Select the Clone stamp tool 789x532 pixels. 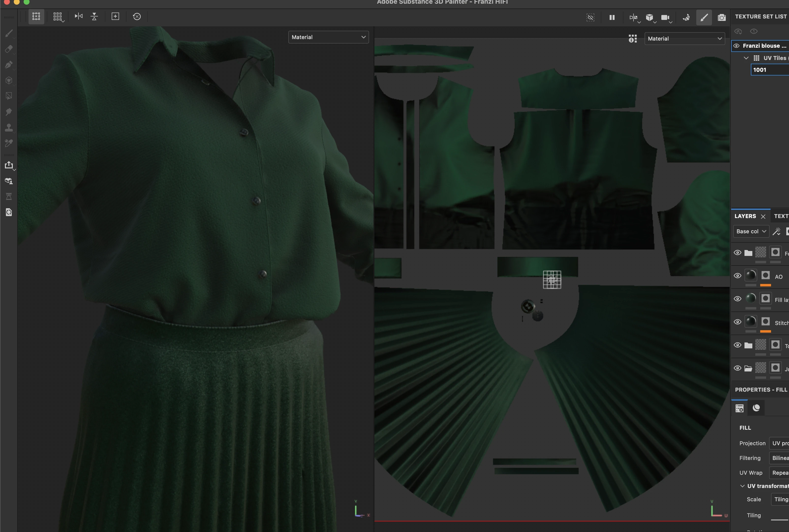coord(9,128)
